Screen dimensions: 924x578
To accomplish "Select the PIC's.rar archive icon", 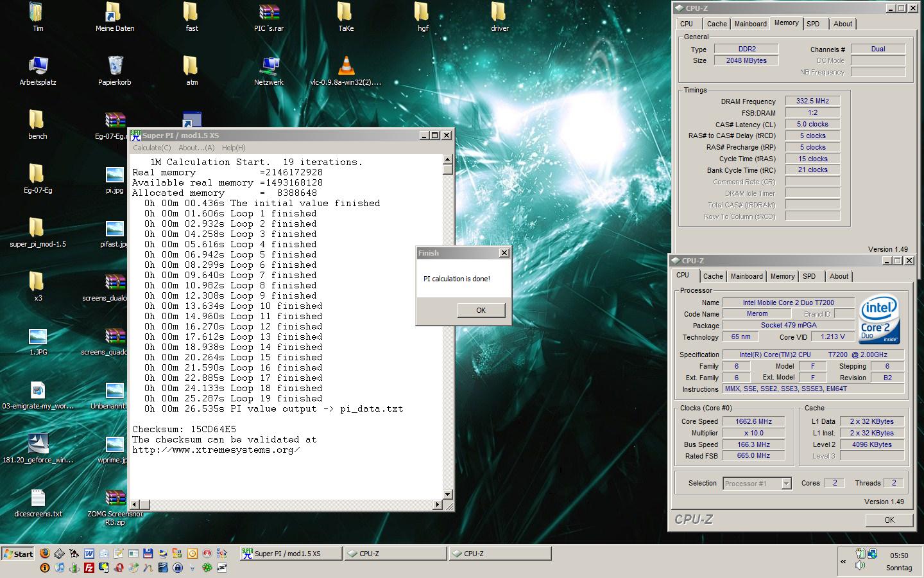I will 269,17.
